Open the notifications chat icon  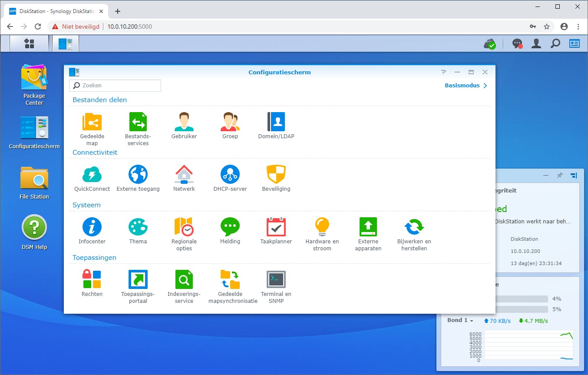[x=517, y=43]
